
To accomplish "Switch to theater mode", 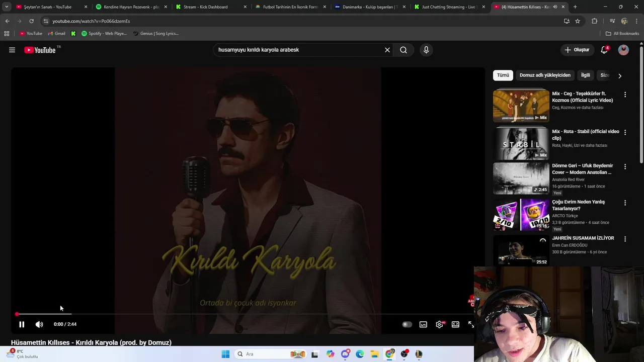I will click(455, 324).
